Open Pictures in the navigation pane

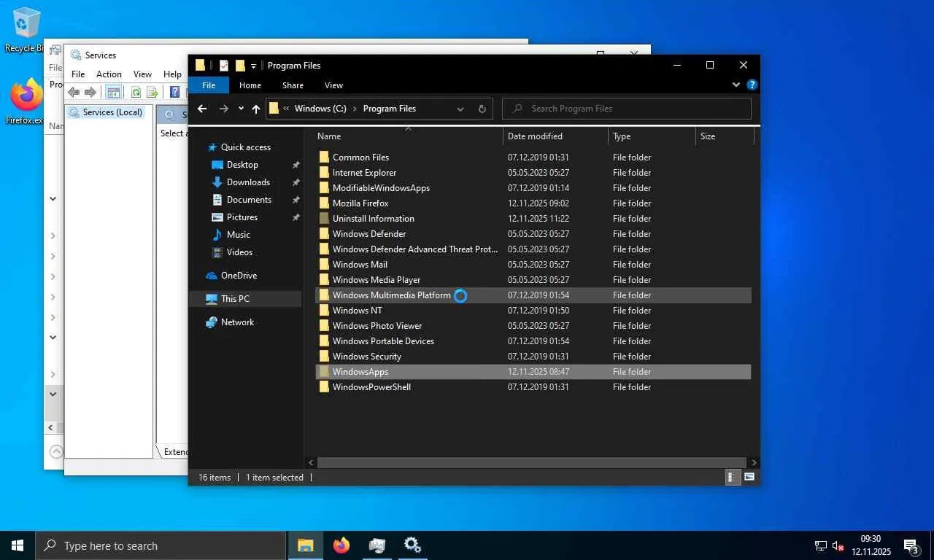(242, 217)
